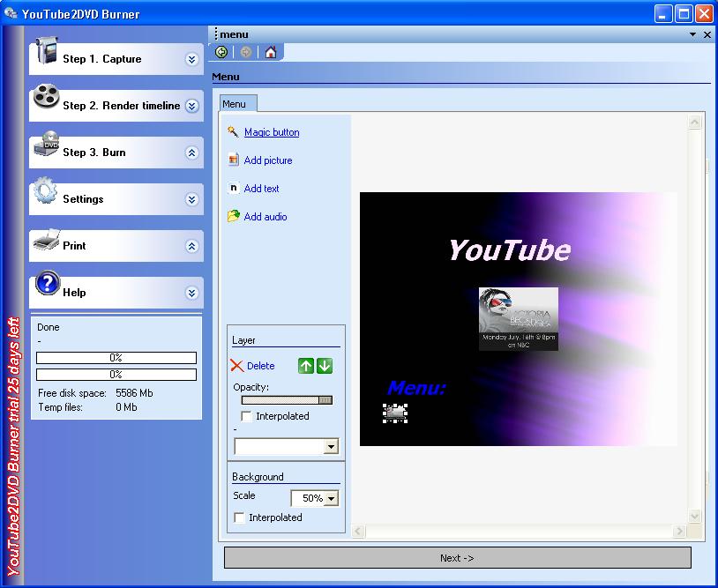Collapse the Step 3. Burn section

[192, 153]
